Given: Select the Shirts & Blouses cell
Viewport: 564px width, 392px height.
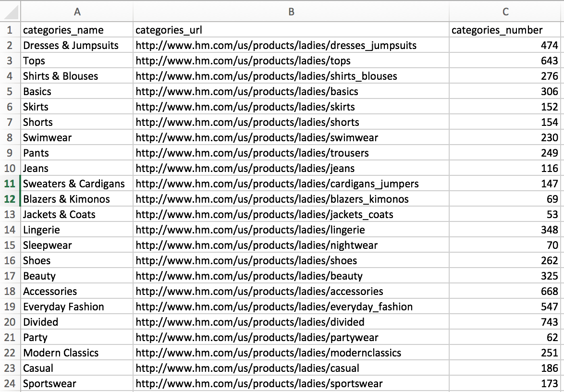Looking at the screenshot, I should pos(77,76).
